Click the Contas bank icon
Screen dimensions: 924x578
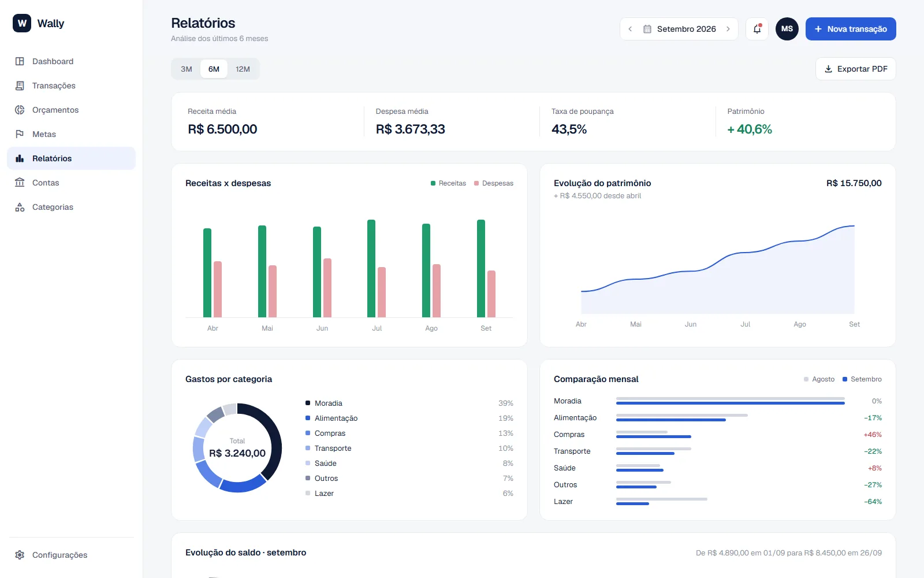20,183
